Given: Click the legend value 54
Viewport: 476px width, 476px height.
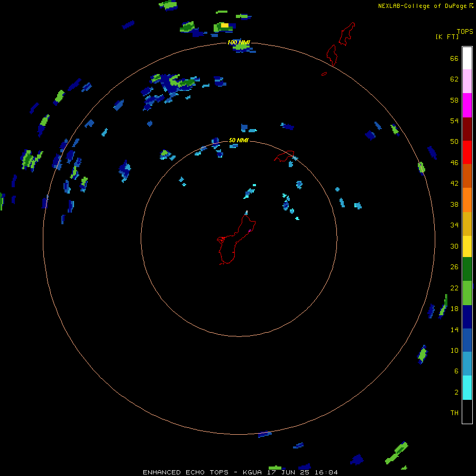Looking at the screenshot, I should (454, 121).
